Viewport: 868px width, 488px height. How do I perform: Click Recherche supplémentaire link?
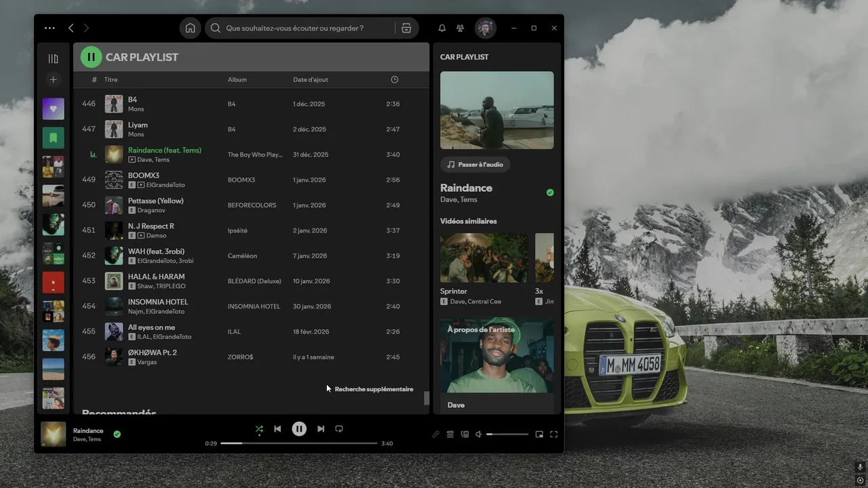coord(374,389)
